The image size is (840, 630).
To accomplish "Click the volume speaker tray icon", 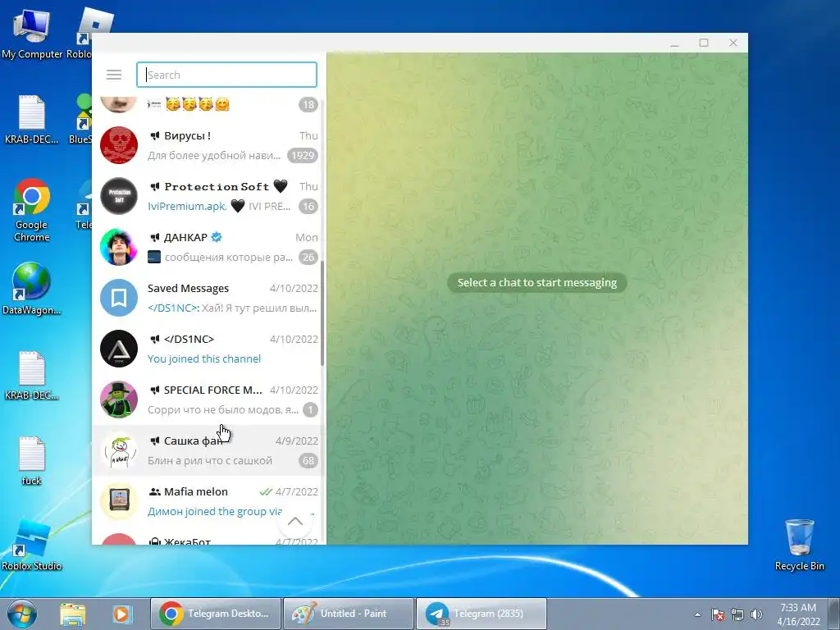I will 756,614.
